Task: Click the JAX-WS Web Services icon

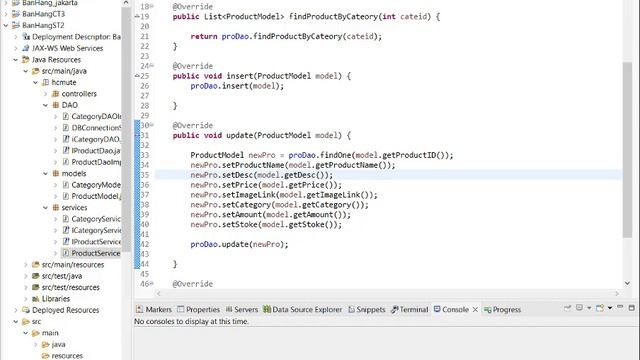Action: click(26, 48)
